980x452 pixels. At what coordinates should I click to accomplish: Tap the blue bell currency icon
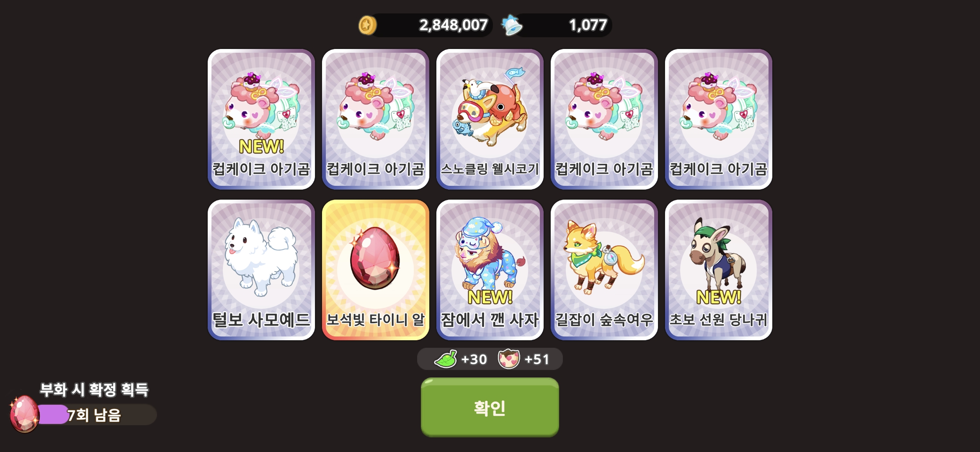pyautogui.click(x=512, y=25)
